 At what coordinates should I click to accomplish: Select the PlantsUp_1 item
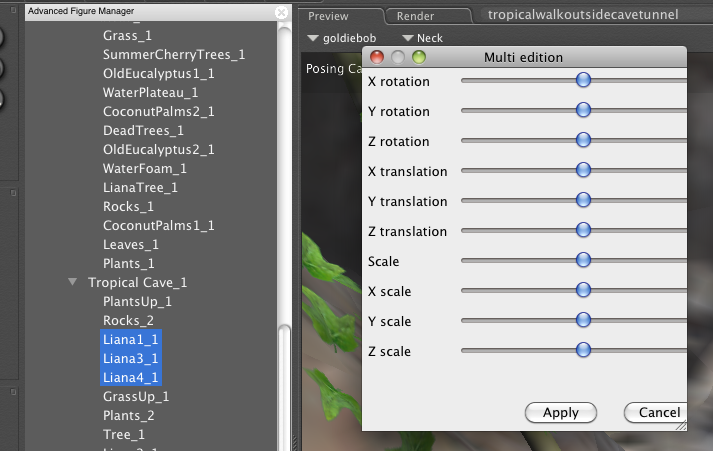[x=138, y=301]
